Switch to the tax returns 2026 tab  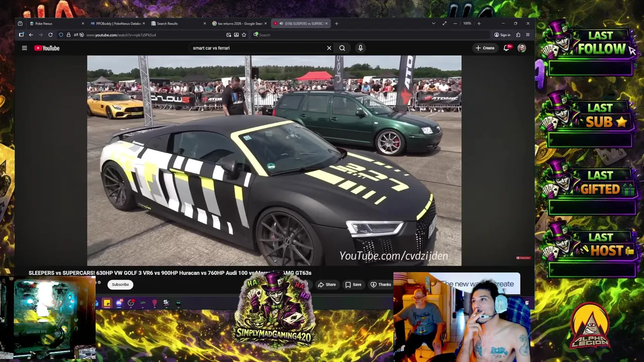(x=240, y=23)
